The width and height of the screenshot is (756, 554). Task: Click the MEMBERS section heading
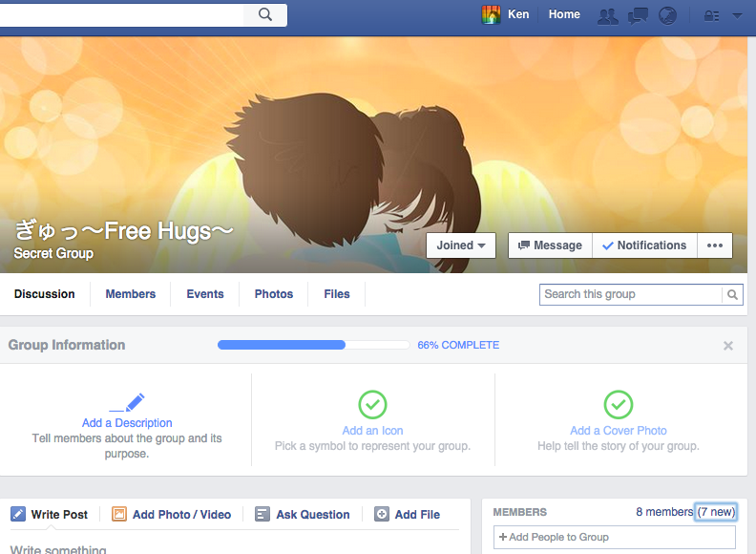pos(519,512)
